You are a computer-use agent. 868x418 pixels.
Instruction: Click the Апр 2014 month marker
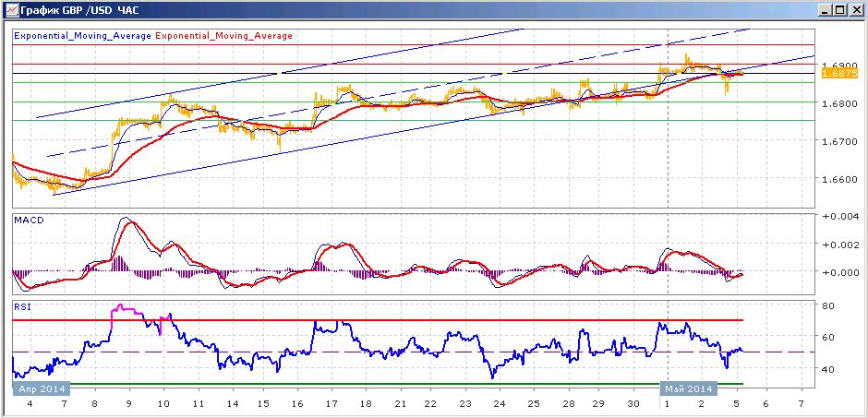pos(42,388)
